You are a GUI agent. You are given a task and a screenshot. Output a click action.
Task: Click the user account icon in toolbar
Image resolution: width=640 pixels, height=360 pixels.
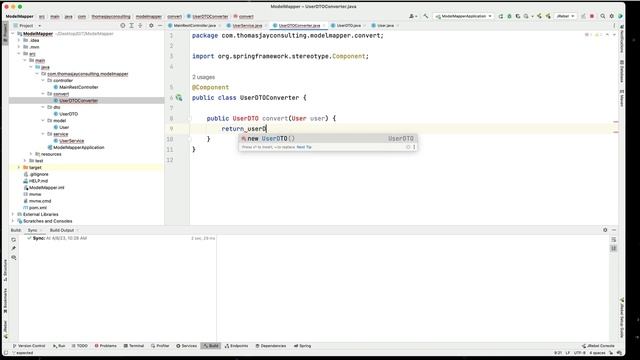413,16
